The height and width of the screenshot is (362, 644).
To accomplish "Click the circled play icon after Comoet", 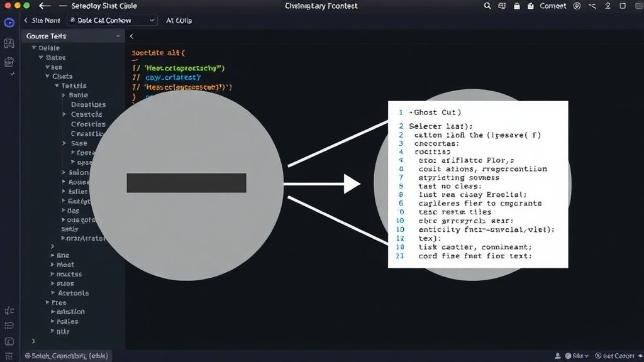I will [577, 6].
